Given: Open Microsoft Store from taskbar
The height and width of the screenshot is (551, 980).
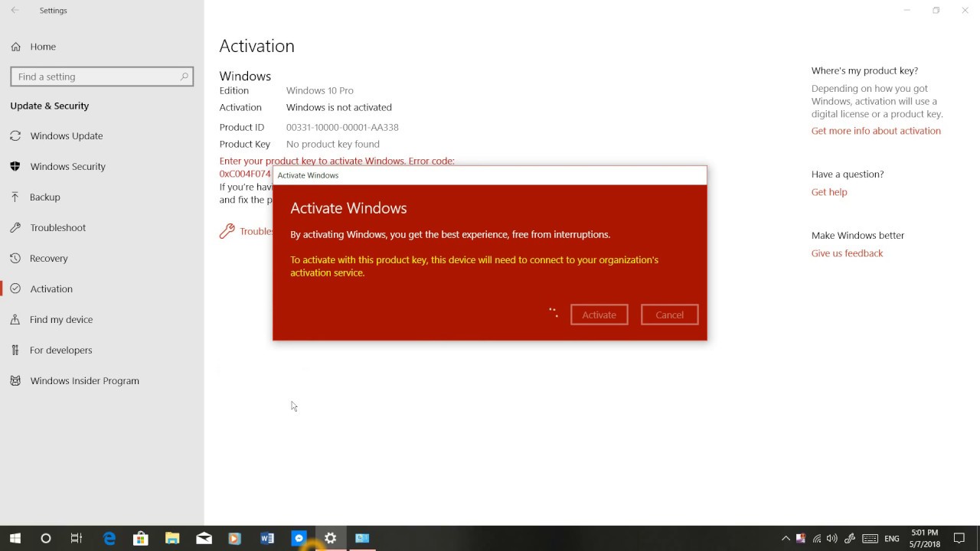Looking at the screenshot, I should 141,539.
